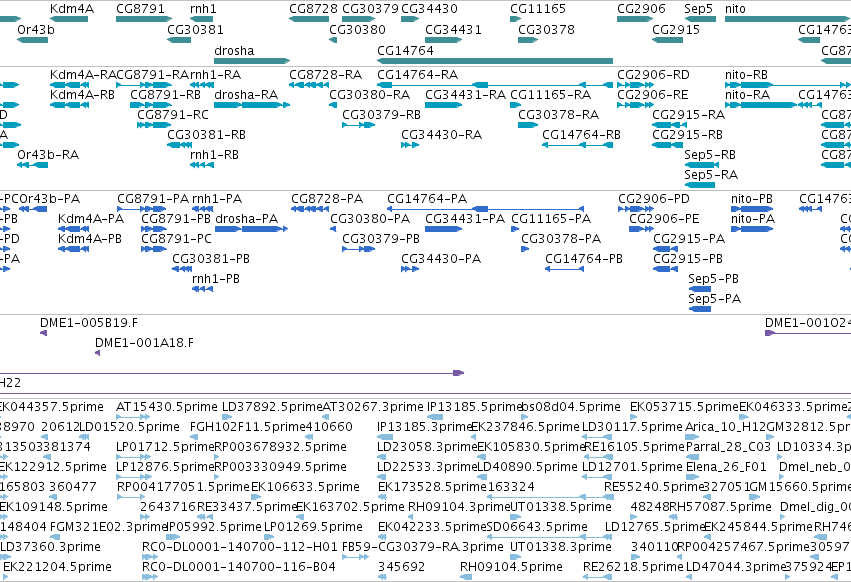Click the long CG14764 gene bar
851x582 pixels.
(x=495, y=61)
